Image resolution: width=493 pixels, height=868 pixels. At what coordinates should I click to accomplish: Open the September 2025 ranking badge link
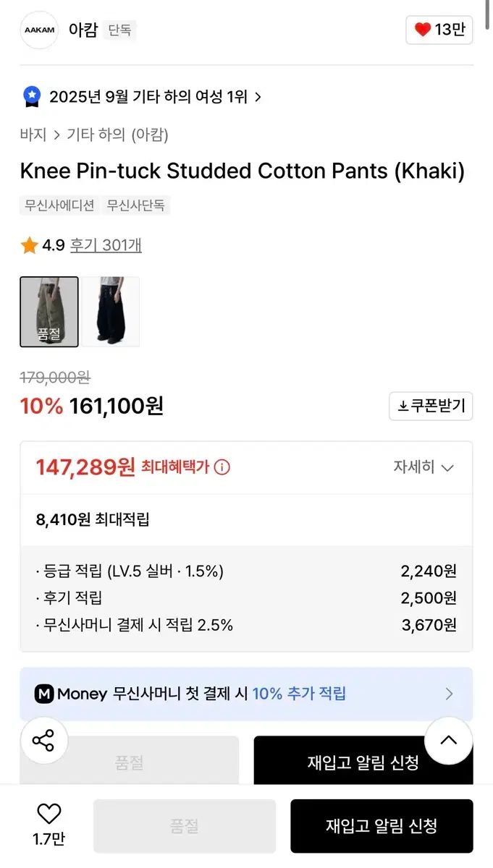[x=155, y=96]
